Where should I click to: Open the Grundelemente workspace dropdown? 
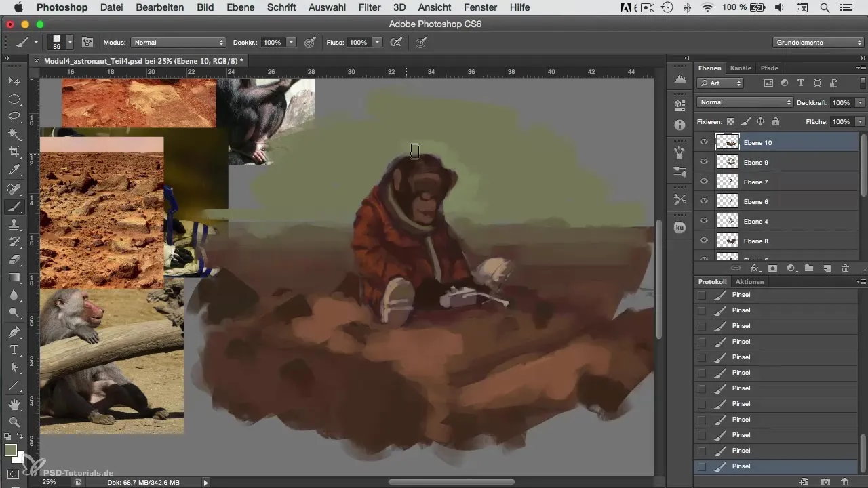818,42
